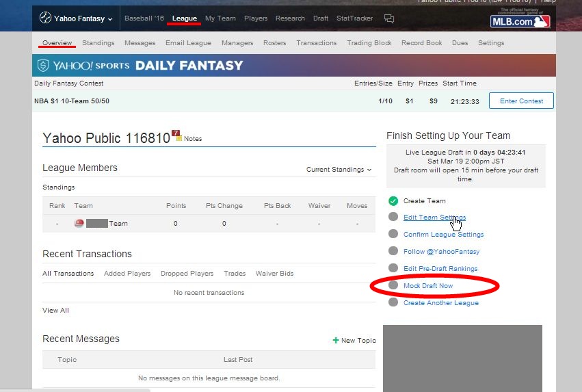
Task: Open Players in top navigation
Action: (x=256, y=18)
